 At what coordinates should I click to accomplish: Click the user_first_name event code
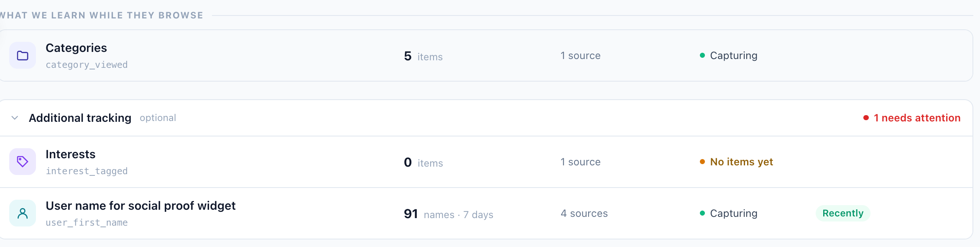coord(87,223)
